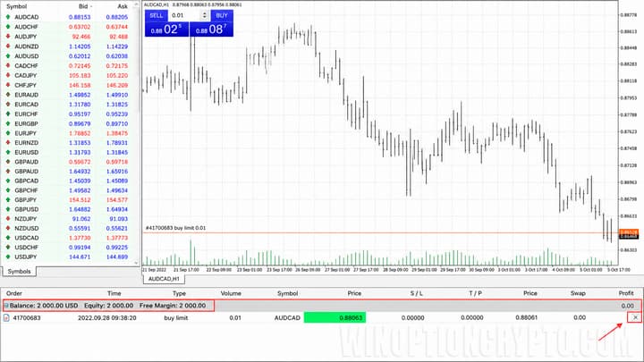The height and width of the screenshot is (362, 644).
Task: Click the red arrow icon beside AUDJPY
Action: pyautogui.click(x=8, y=37)
